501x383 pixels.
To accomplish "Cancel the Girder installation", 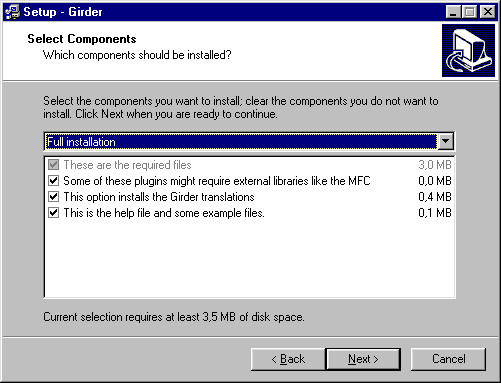I will tap(448, 359).
